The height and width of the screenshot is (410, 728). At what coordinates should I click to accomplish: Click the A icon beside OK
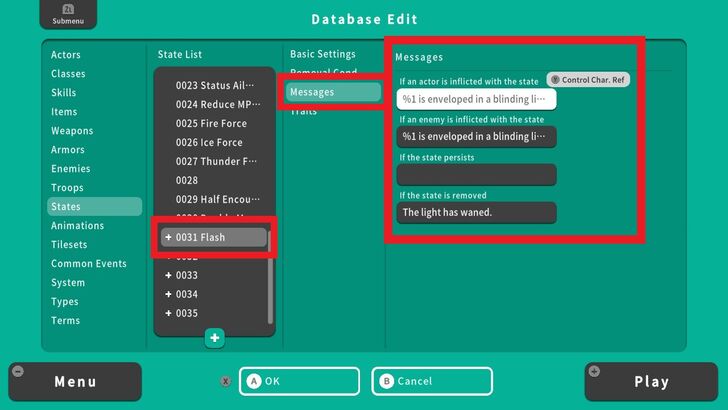254,381
